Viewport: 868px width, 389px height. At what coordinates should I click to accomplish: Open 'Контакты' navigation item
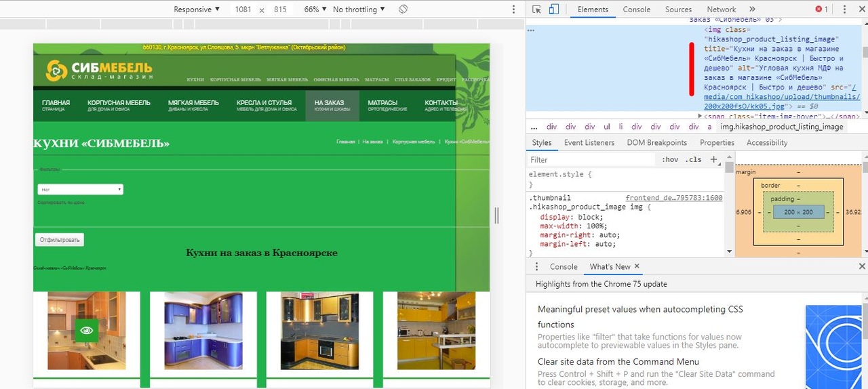(x=446, y=106)
